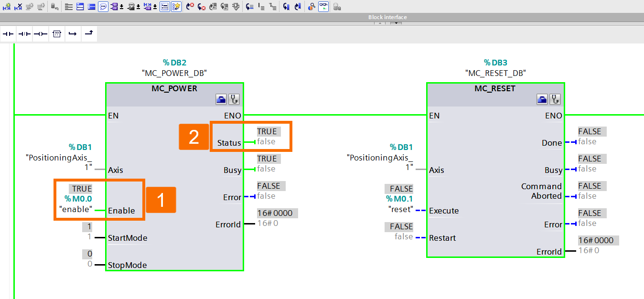Select the open branch tool

pos(73,33)
